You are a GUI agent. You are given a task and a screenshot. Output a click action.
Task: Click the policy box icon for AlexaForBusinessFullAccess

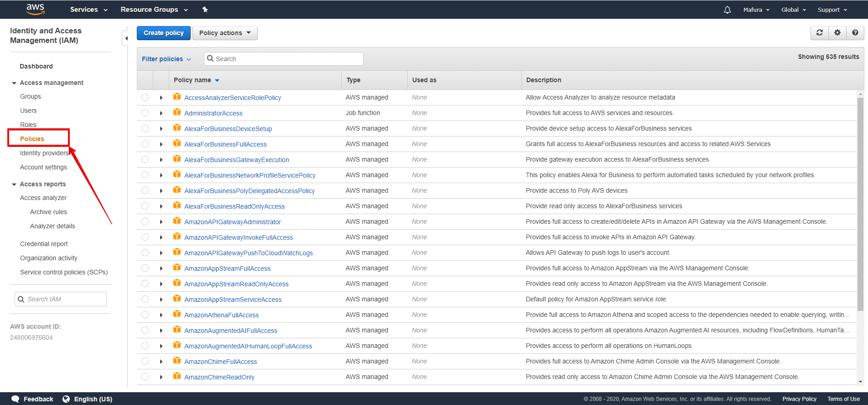(177, 143)
